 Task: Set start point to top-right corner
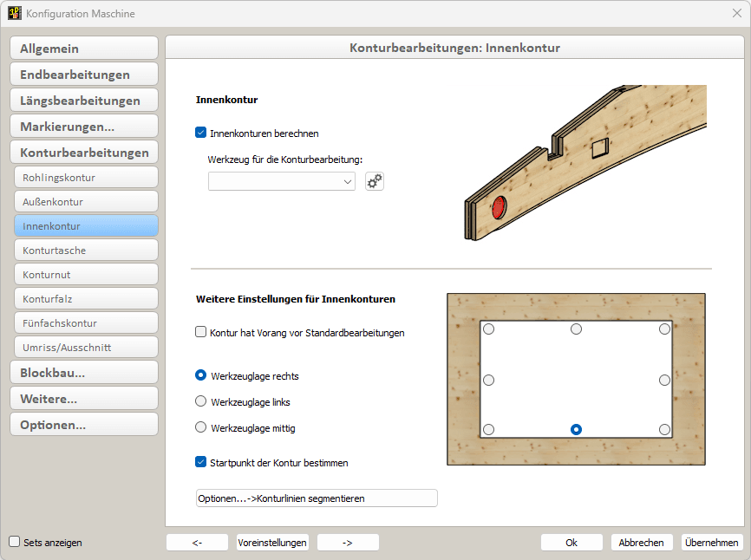tap(664, 329)
